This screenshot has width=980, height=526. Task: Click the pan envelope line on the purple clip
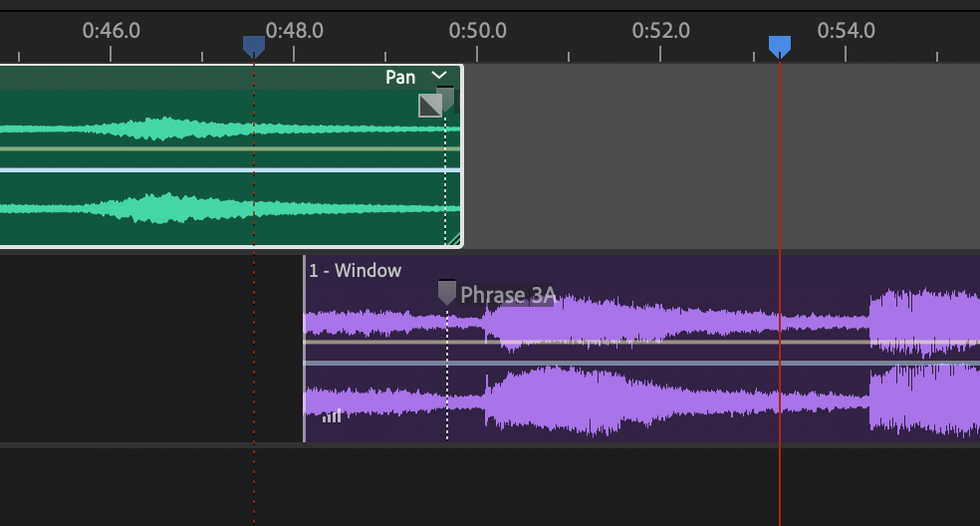[x=641, y=363]
